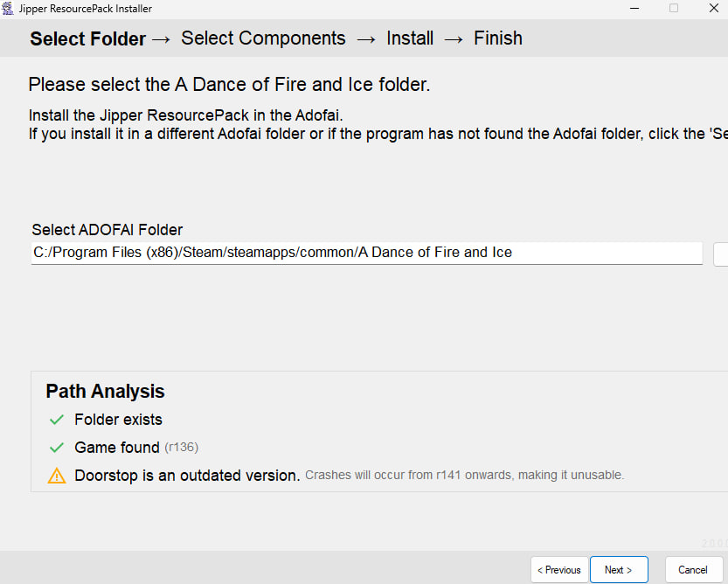Open the Finish step heading
Image resolution: width=728 pixels, height=584 pixels.
pos(498,38)
